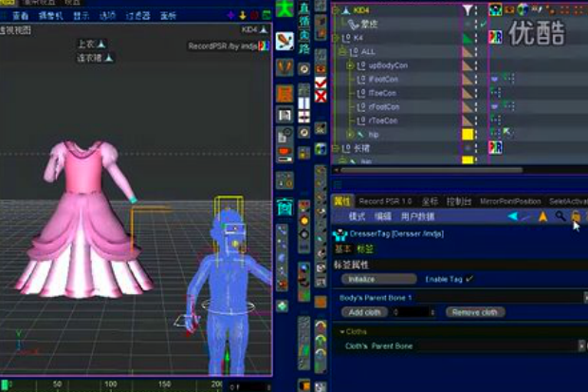Click the red rotate-camera icon in viewport header
The width and height of the screenshot is (588, 392).
click(254, 15)
